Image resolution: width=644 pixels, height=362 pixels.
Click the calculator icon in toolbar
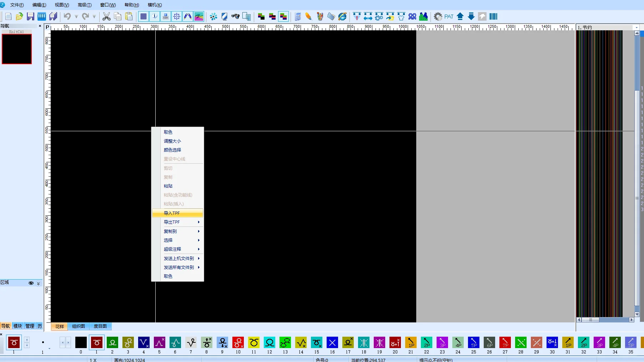point(298,16)
